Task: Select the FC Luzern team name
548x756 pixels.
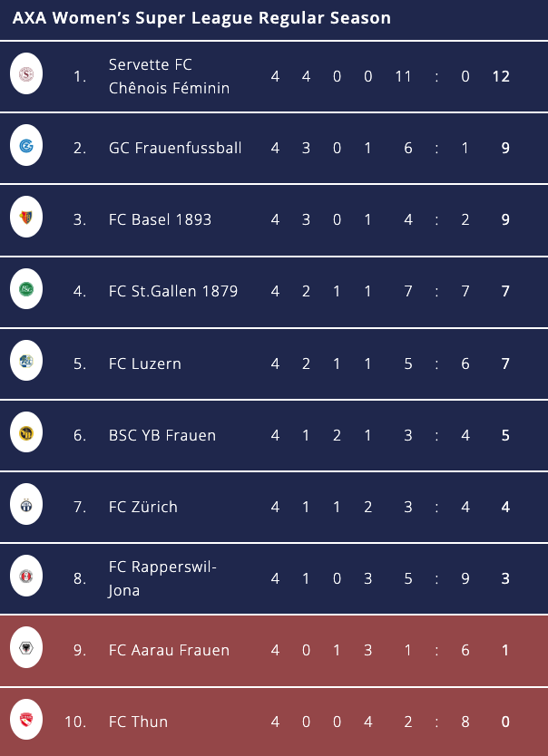Action: [x=145, y=363]
